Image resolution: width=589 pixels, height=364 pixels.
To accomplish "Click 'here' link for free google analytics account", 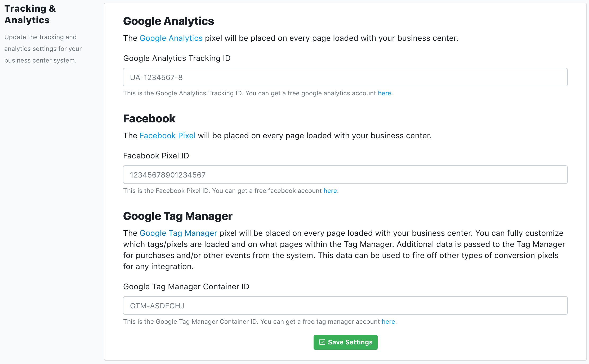I will tap(384, 93).
